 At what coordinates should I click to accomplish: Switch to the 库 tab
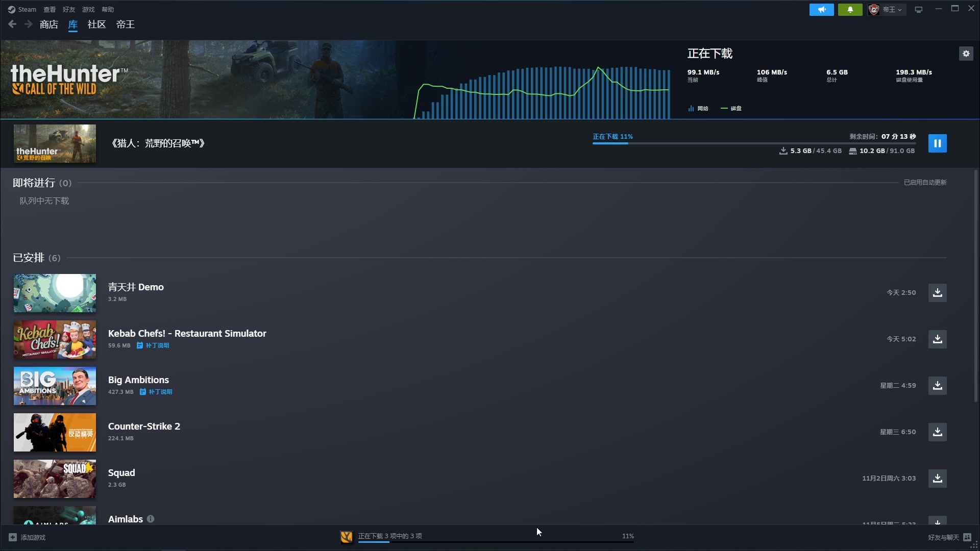tap(73, 24)
